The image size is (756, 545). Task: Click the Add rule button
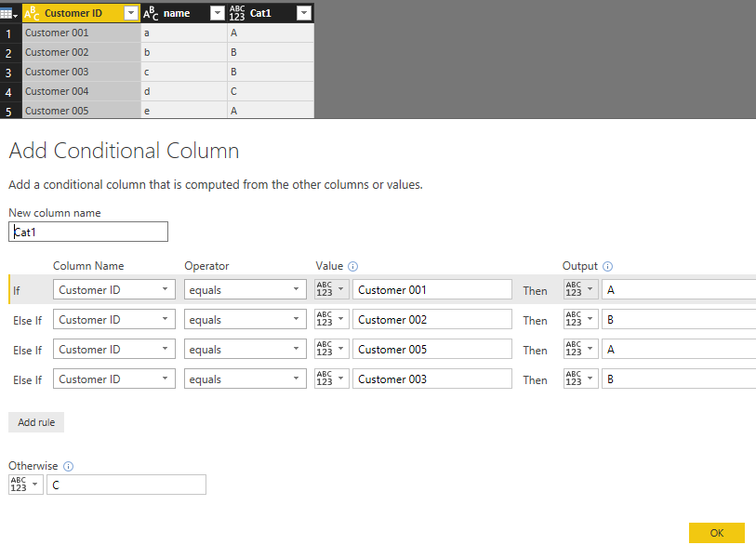(x=36, y=422)
